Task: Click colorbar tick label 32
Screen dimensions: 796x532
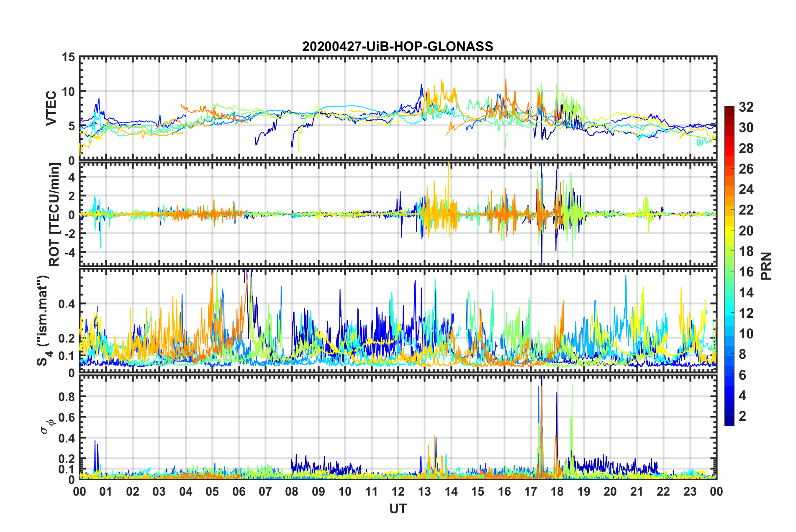Action: tap(746, 107)
